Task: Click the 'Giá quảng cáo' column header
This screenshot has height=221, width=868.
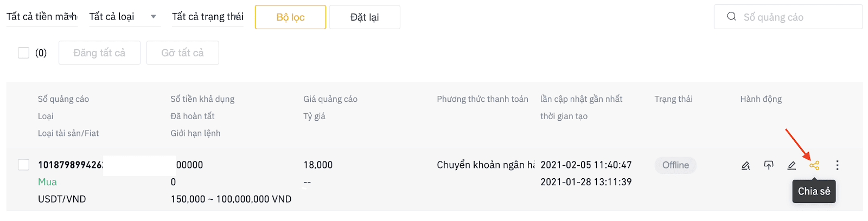Action: (330, 99)
